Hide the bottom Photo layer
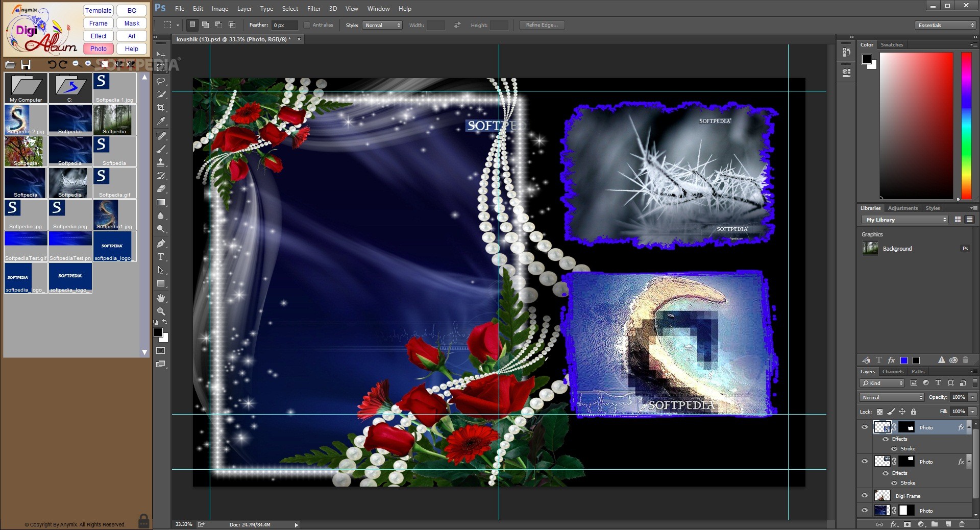 click(865, 511)
